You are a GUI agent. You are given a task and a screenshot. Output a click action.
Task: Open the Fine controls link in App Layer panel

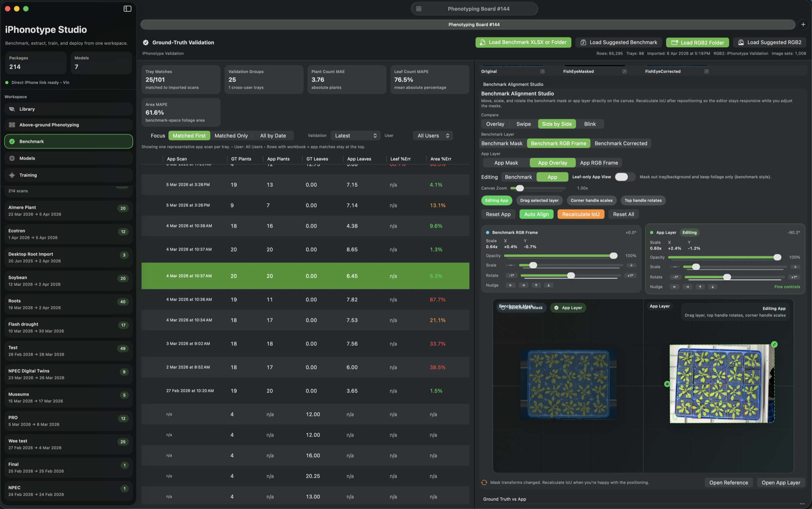pos(787,287)
